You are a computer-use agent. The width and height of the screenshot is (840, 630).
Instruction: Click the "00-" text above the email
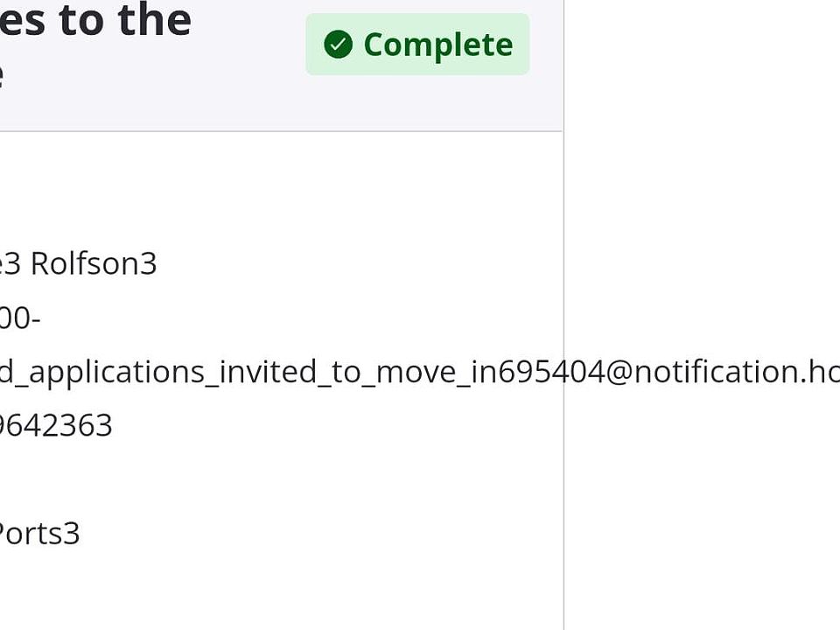point(19,318)
